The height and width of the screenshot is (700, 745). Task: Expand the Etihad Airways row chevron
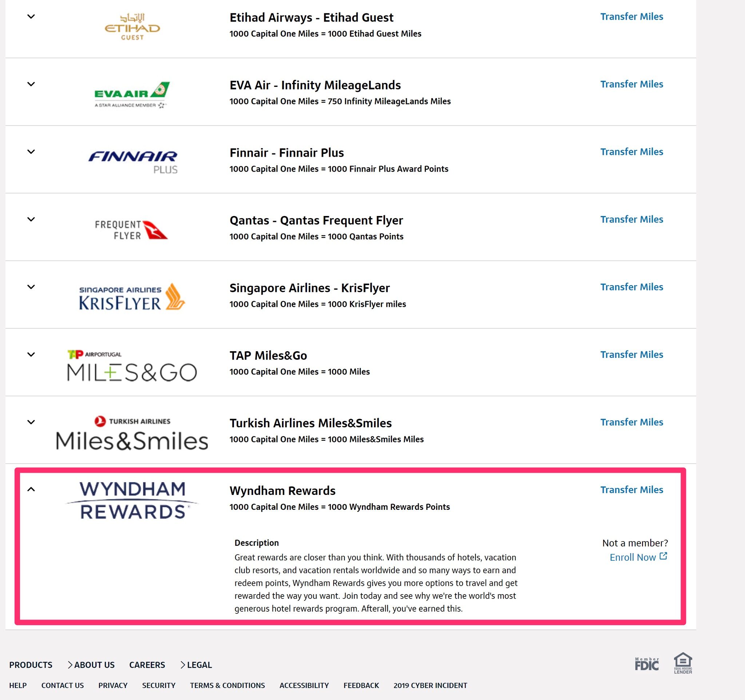coord(31,16)
